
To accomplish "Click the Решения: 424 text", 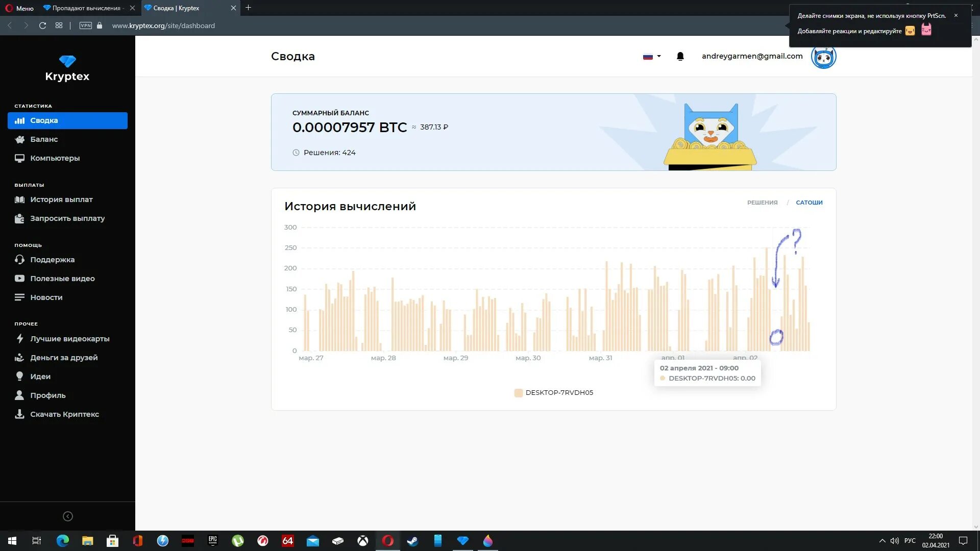I will tap(329, 153).
